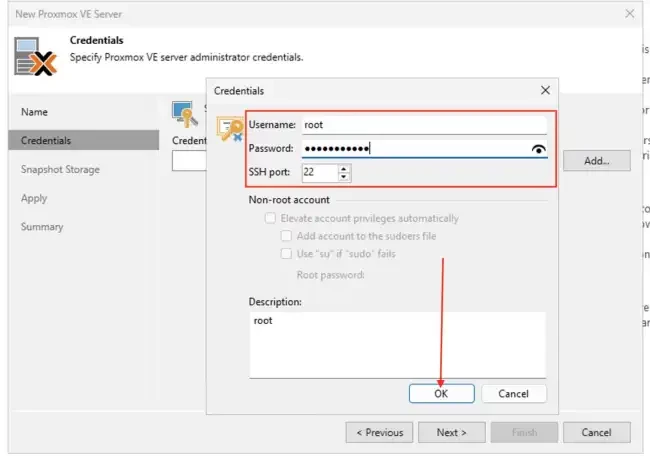Click the 'Description:' label
The image size is (650, 460).
point(275,302)
